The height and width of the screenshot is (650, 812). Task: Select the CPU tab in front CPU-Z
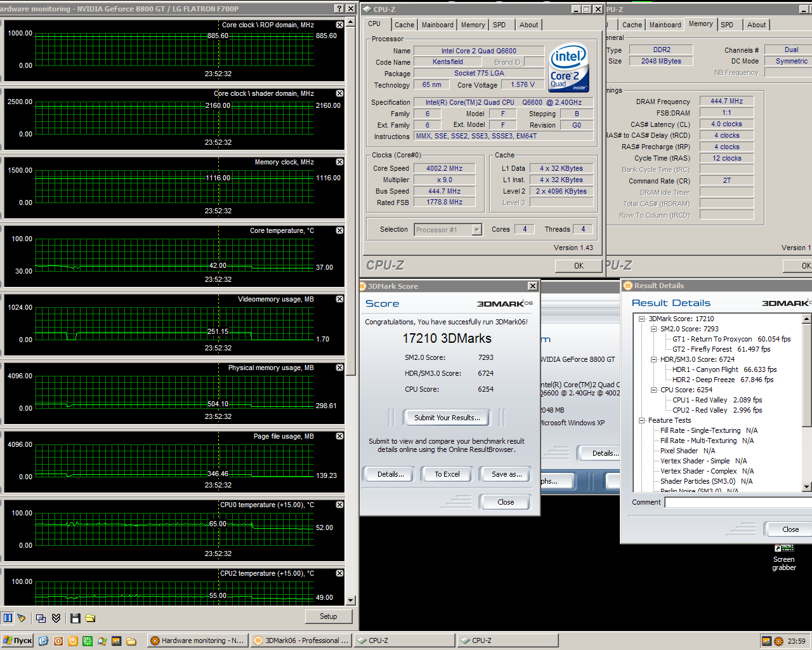(375, 24)
